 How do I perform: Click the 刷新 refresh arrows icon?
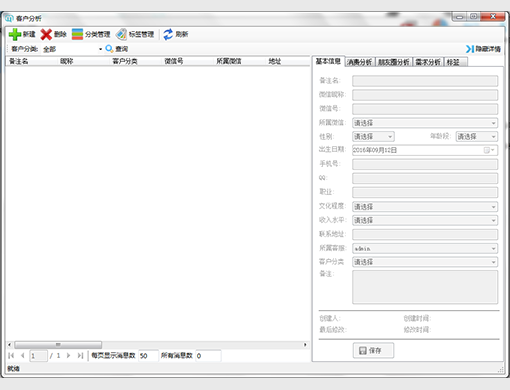point(168,34)
